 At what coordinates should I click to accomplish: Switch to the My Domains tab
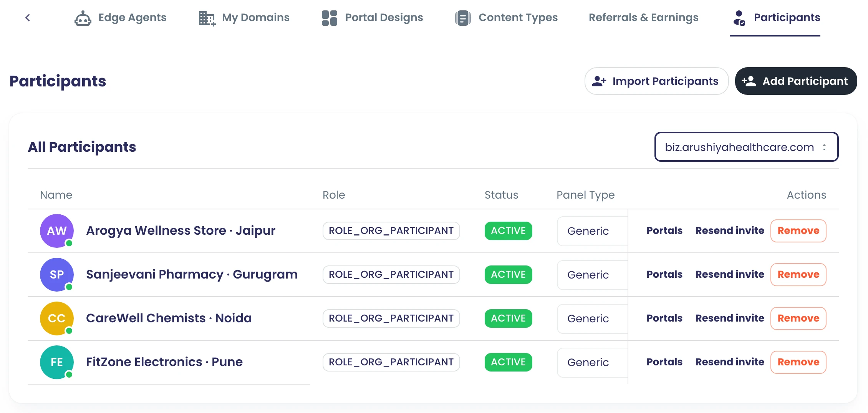coord(244,18)
